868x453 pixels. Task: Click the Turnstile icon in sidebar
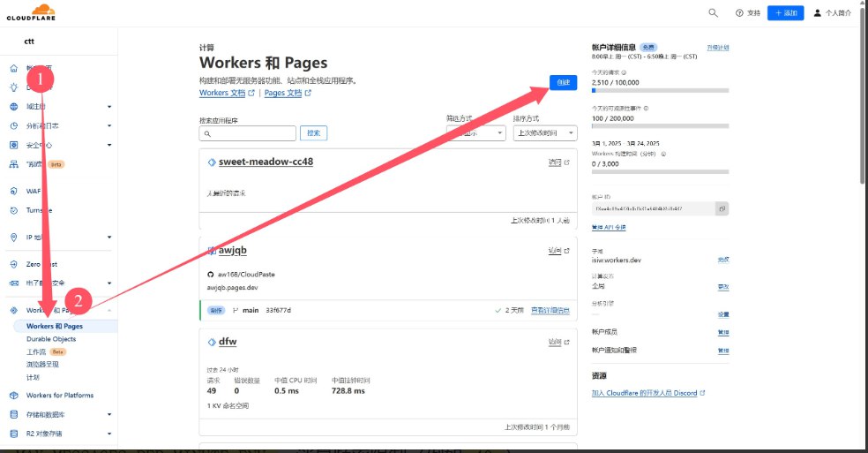click(14, 210)
